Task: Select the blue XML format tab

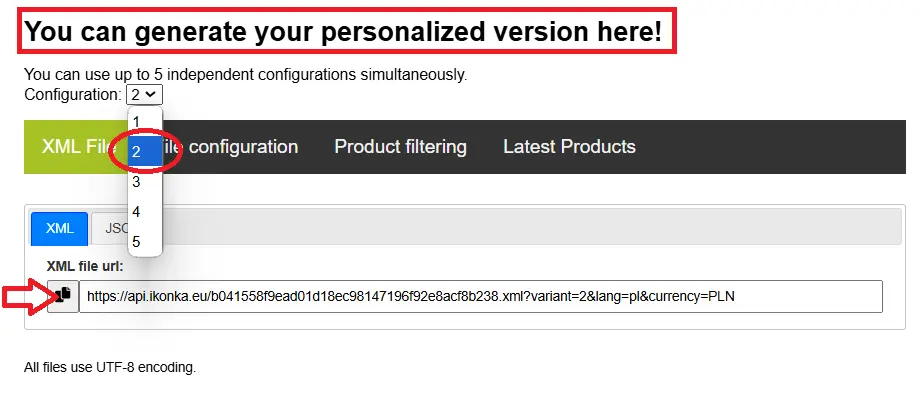Action: (59, 228)
